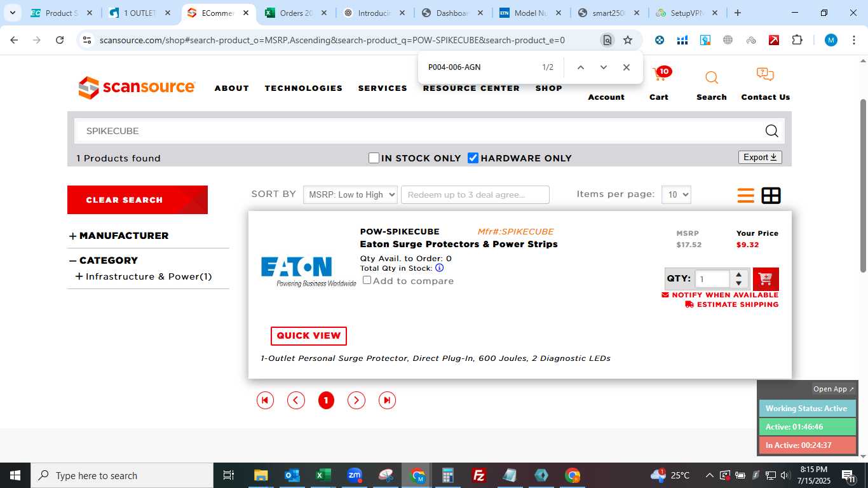
Task: Click find-bar next match arrow
Action: tap(604, 67)
